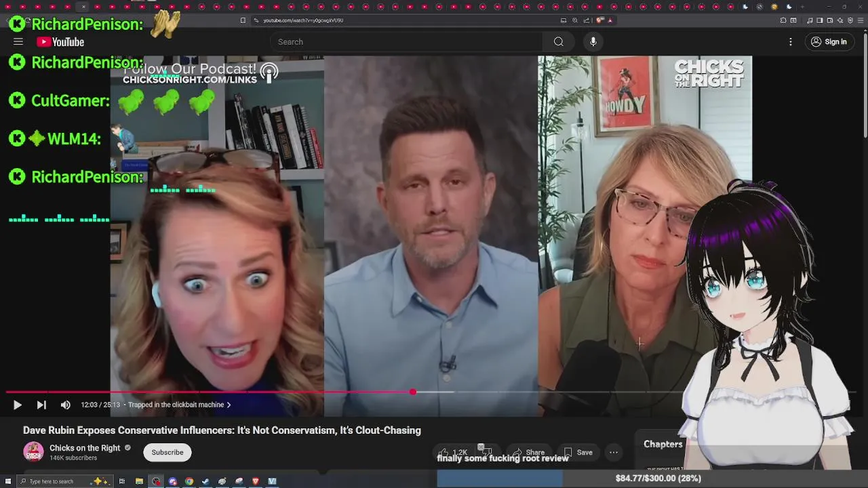The image size is (868, 488).
Task: Open the Chapters panel heading
Action: (x=663, y=444)
